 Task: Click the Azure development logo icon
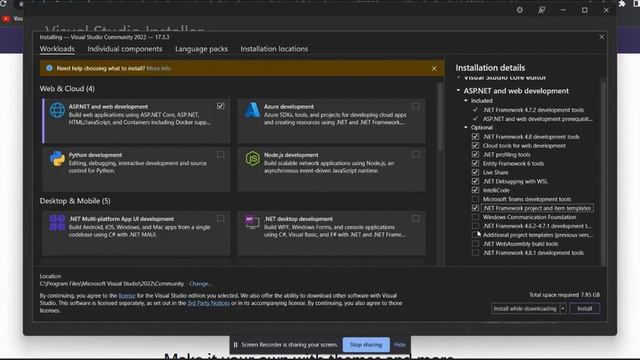coord(252,110)
